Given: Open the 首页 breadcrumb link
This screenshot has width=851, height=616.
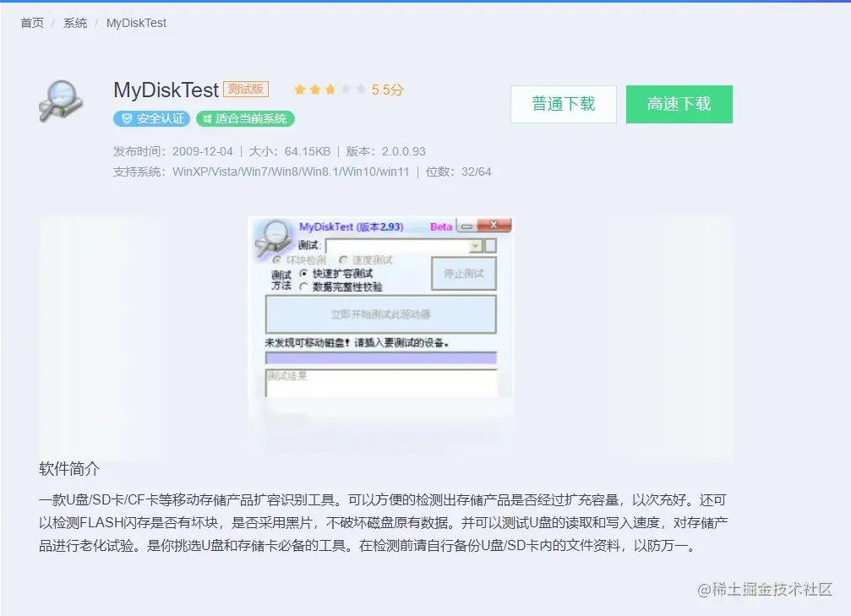Looking at the screenshot, I should pos(32,23).
